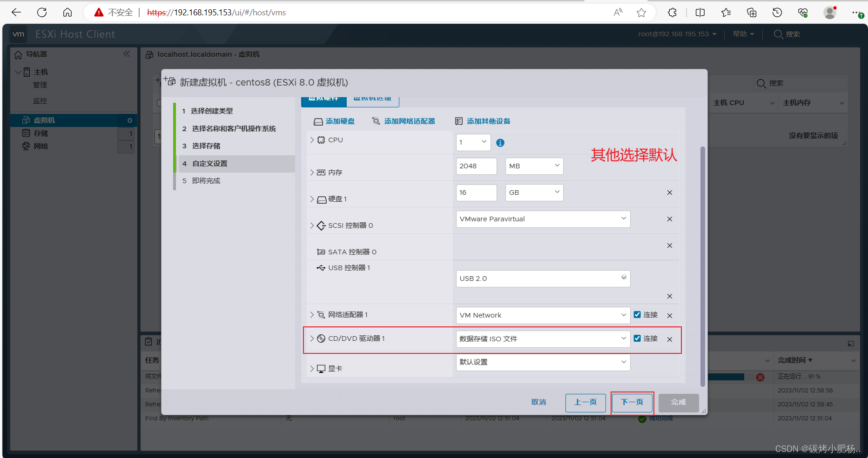Screen dimensions: 868x458
Task: Toggle network adapter 1 连接 checkbox
Action: point(637,315)
